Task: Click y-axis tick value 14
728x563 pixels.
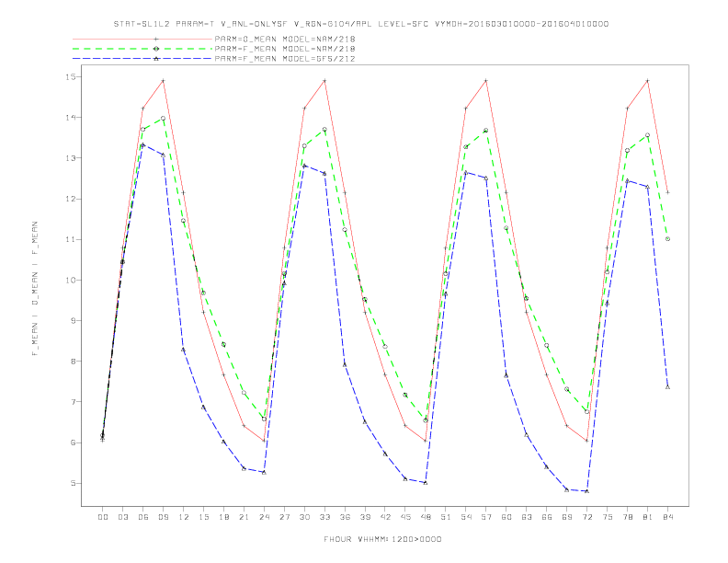Action: coord(71,118)
